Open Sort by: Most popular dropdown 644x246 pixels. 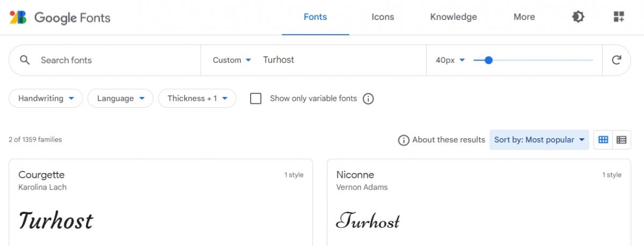pyautogui.click(x=539, y=140)
